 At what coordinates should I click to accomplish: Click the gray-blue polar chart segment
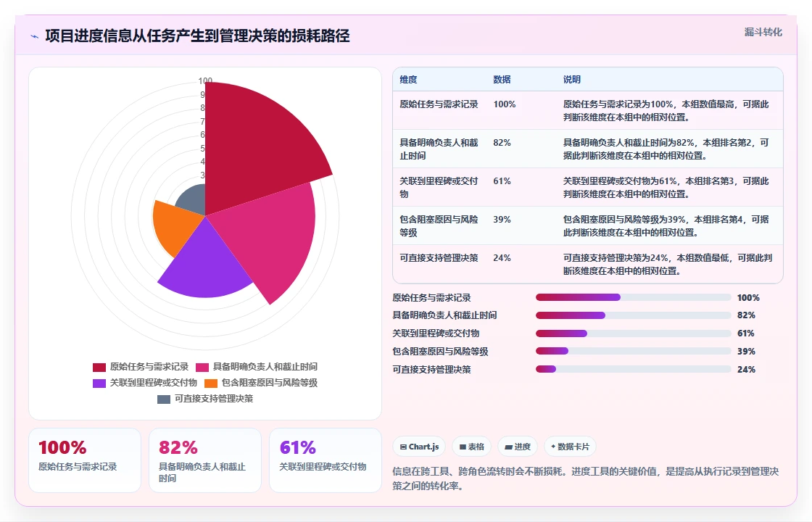[x=193, y=199]
